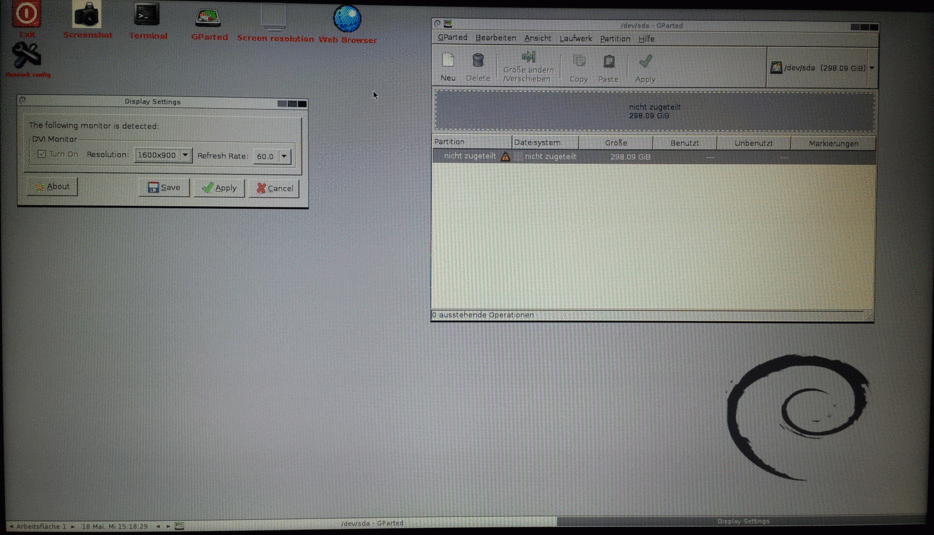Open the Bearbeiten menu
The image size is (934, 535).
click(x=496, y=38)
